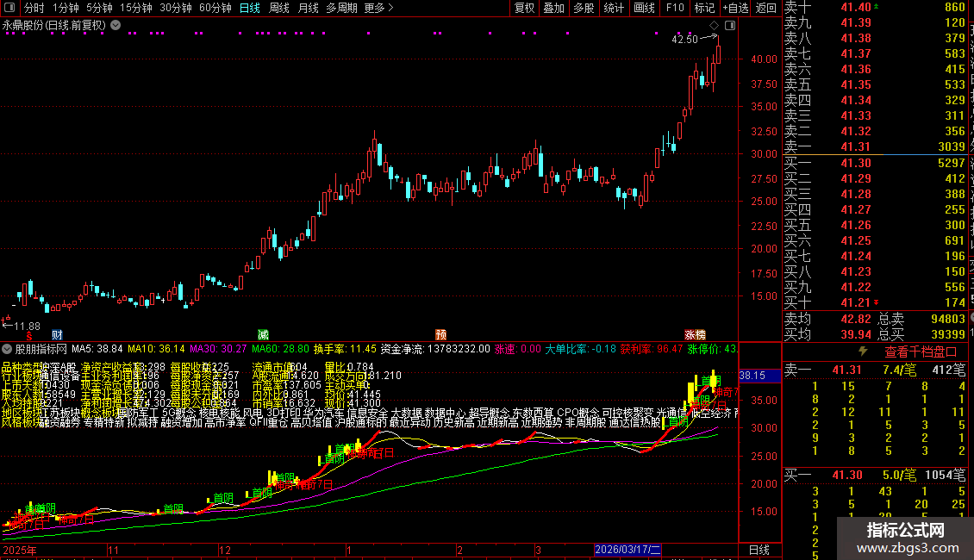Expand the 更多 period options
Screen dimensions: 974x560
coord(379,8)
